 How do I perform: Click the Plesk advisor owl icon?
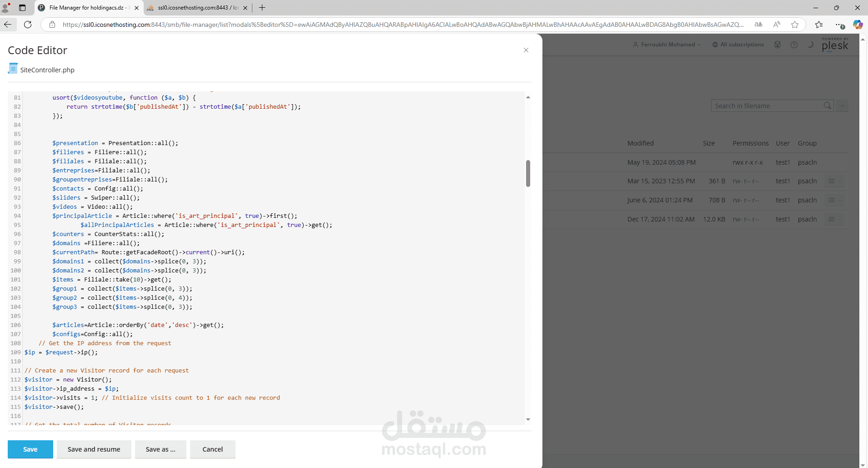tap(778, 45)
